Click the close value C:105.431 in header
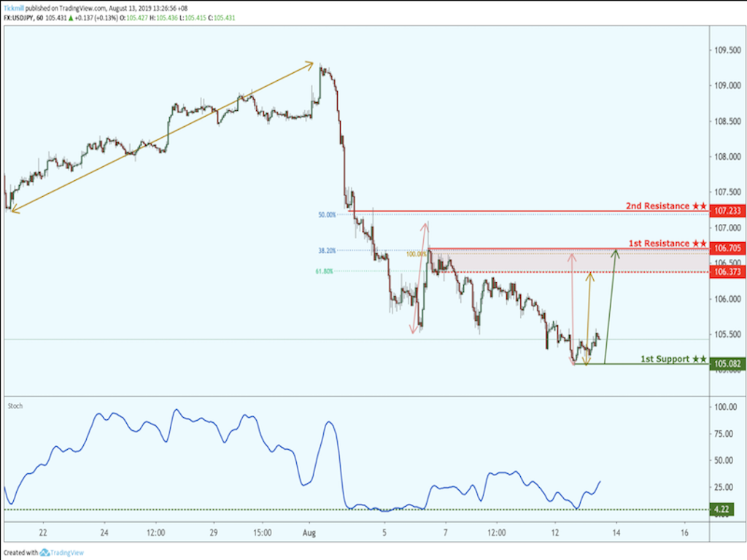Viewport: 747px width, 560px height. pyautogui.click(x=221, y=17)
